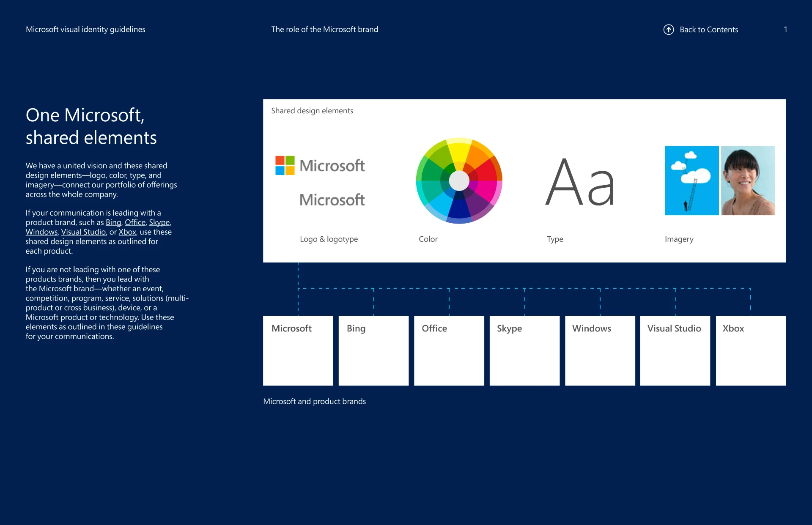
Task: Click the four-color Microsoft logo squares
Action: (x=285, y=165)
